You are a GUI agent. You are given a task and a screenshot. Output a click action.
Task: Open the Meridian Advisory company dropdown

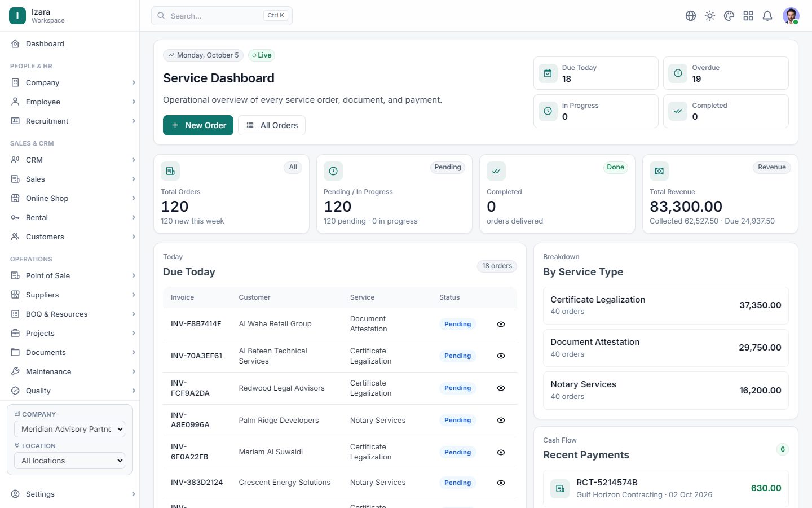click(x=69, y=429)
